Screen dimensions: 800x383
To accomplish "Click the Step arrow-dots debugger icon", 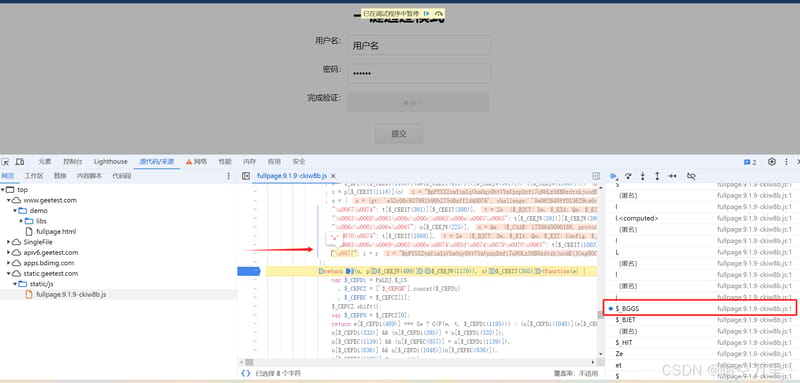I will point(672,176).
